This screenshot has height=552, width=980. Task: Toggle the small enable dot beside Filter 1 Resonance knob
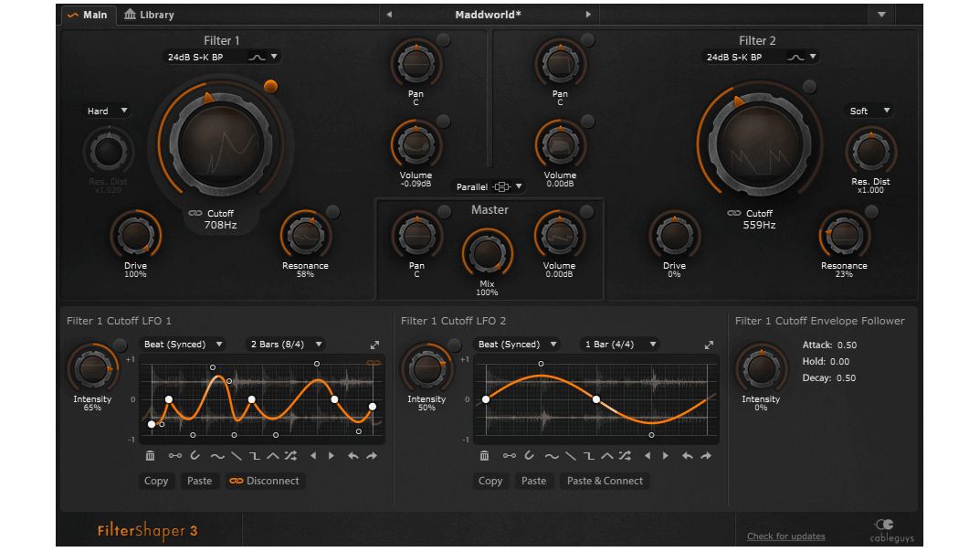pyautogui.click(x=332, y=212)
